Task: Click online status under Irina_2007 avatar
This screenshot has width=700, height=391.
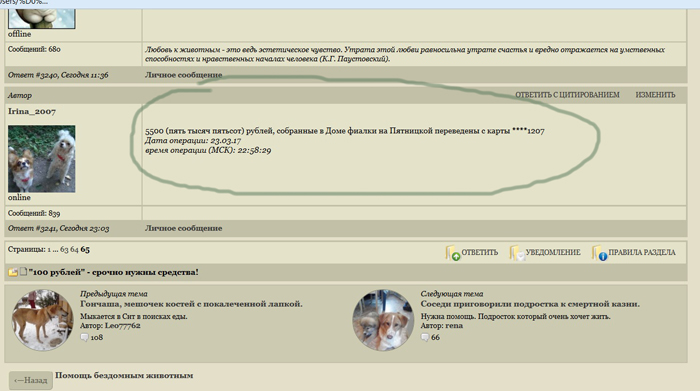Action: [x=19, y=197]
